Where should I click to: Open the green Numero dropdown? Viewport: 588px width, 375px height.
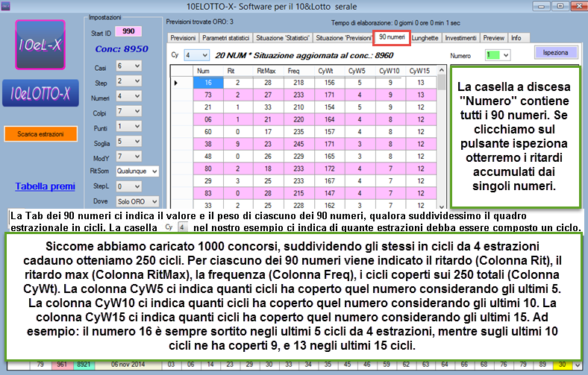(x=498, y=55)
